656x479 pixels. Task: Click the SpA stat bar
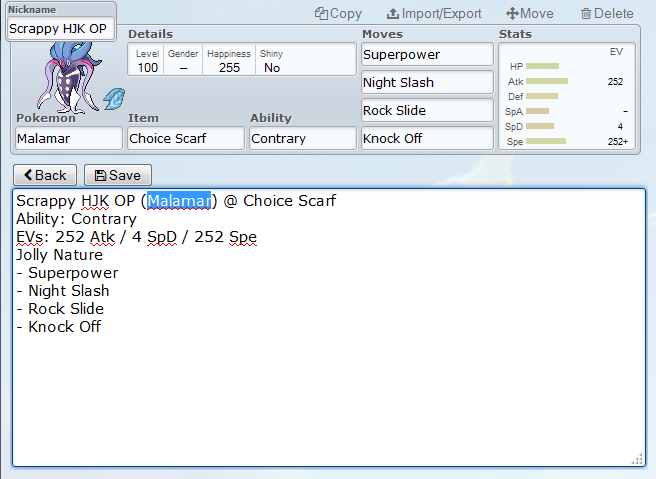coord(537,111)
